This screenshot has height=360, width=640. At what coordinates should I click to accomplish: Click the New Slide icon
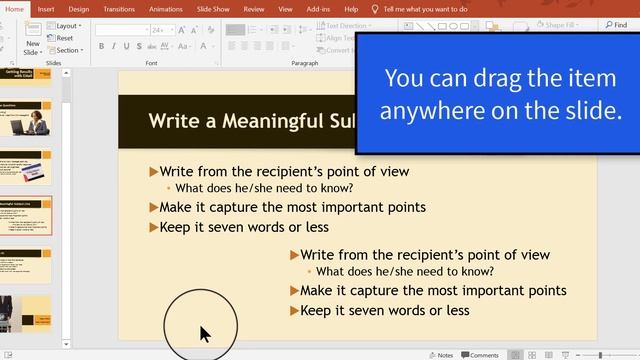tap(33, 30)
